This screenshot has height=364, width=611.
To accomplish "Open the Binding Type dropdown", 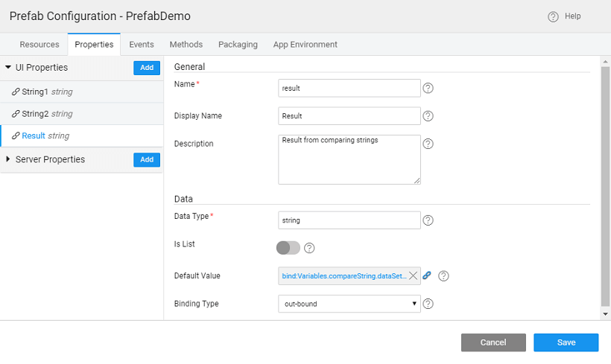I will pyautogui.click(x=349, y=304).
